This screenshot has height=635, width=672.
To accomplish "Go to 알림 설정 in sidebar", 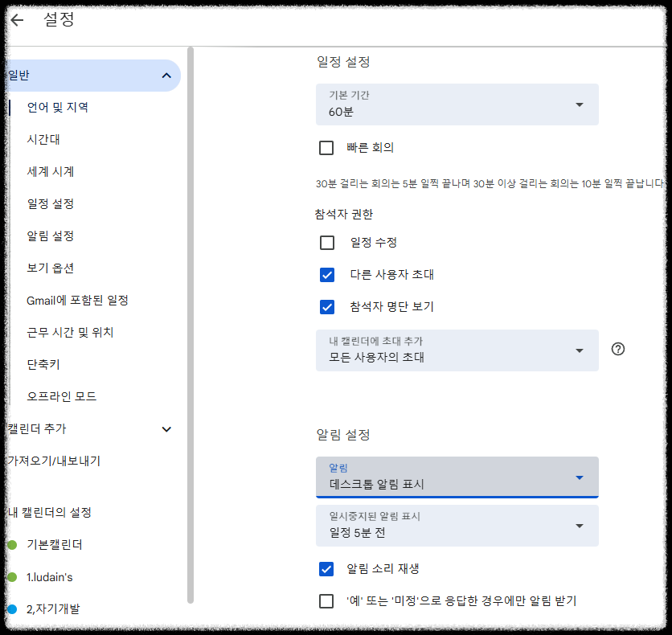I will click(x=51, y=236).
